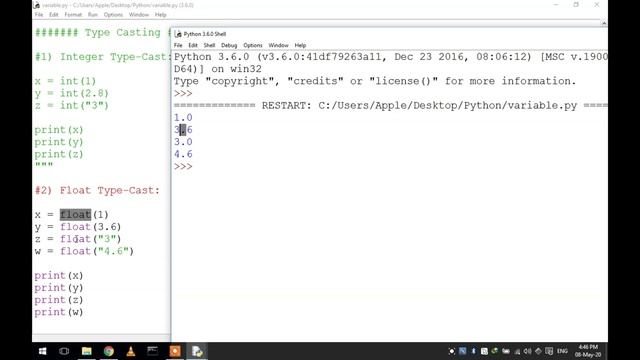Click the ENG language indicator
This screenshot has width=640, height=360.
(562, 351)
